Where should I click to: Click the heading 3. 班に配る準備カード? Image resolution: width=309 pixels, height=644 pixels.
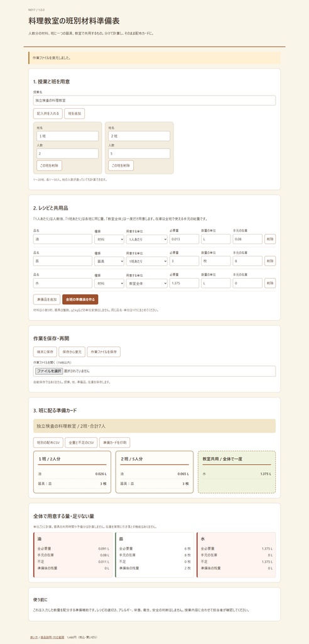click(x=55, y=410)
